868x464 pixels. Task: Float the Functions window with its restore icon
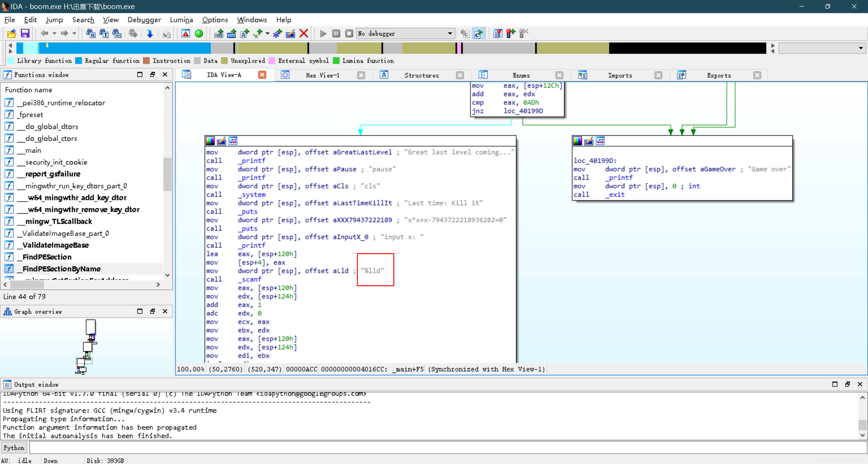tap(153, 74)
